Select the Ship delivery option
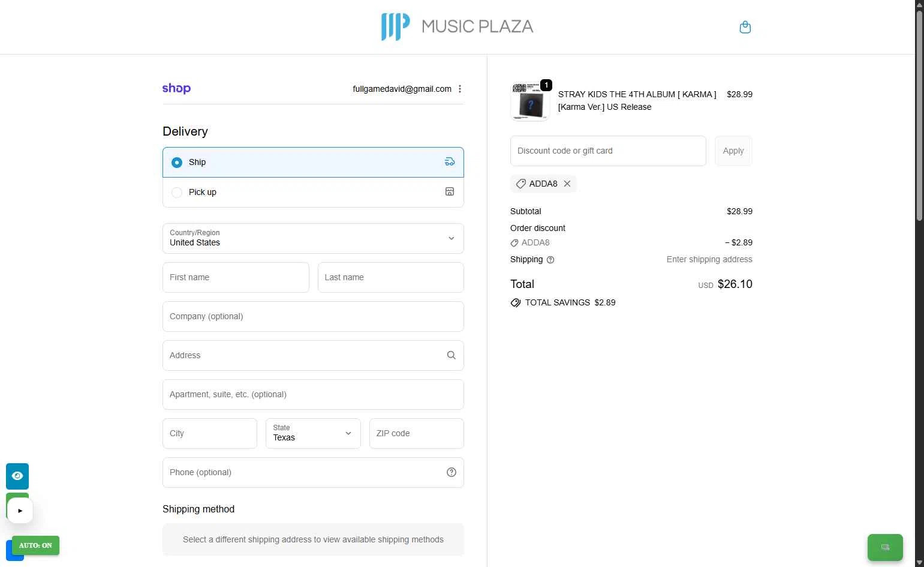 coord(313,162)
